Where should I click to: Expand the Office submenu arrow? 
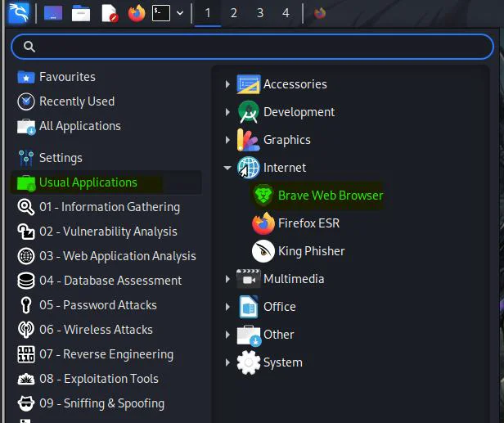coord(227,307)
